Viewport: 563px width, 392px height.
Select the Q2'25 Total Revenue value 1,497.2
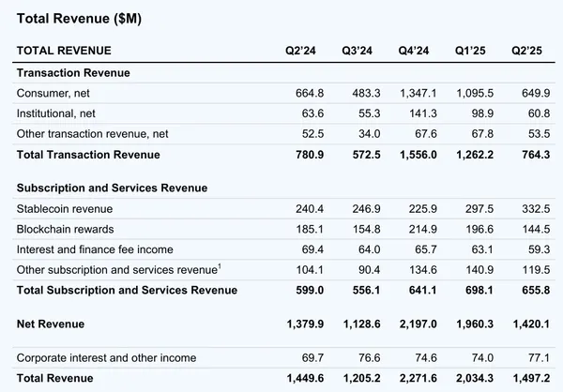(x=526, y=378)
